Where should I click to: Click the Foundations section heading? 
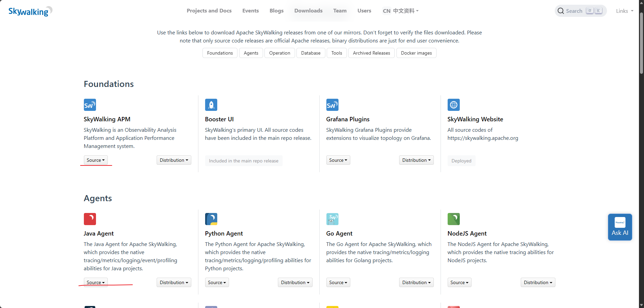109,84
